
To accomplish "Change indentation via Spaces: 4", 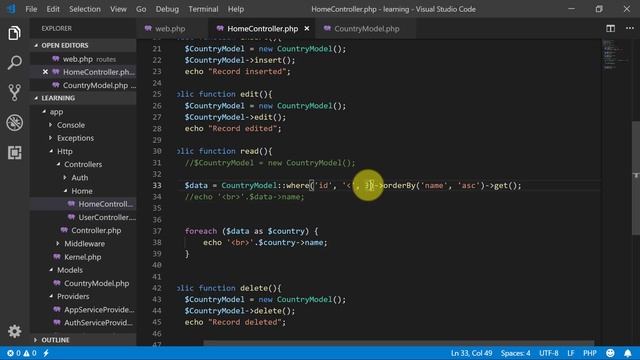I will click(516, 353).
